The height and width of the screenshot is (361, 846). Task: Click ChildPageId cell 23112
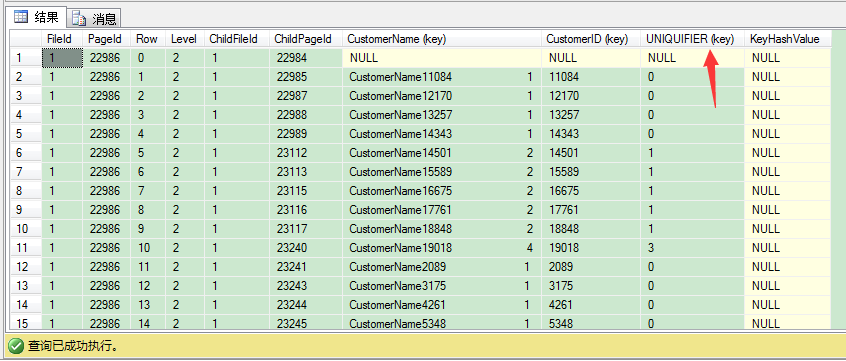pyautogui.click(x=306, y=153)
